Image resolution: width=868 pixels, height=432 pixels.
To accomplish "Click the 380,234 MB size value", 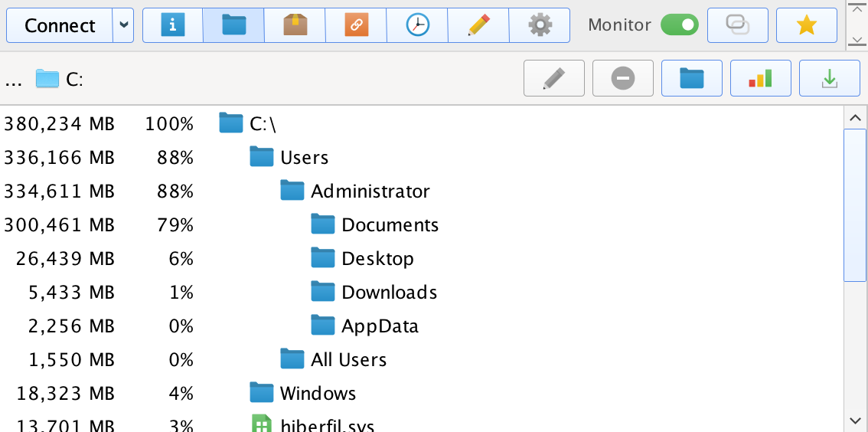I will click(59, 124).
